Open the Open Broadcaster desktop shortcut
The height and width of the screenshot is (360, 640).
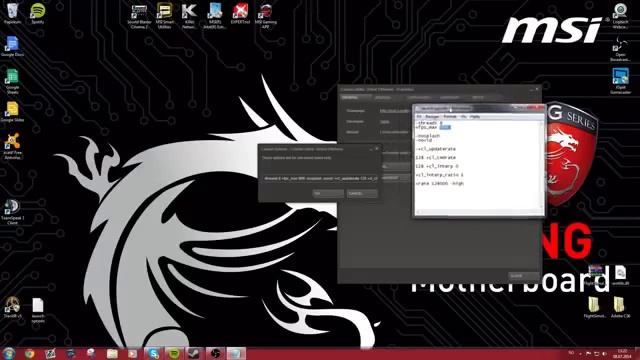point(620,49)
